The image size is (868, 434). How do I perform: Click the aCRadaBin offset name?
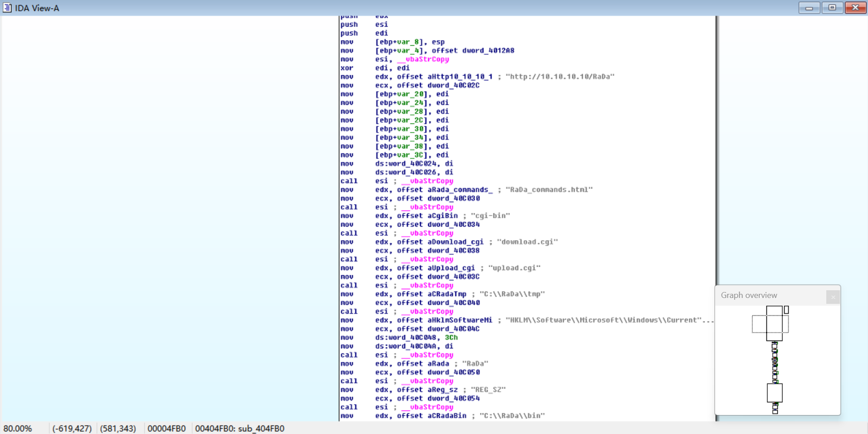447,416
